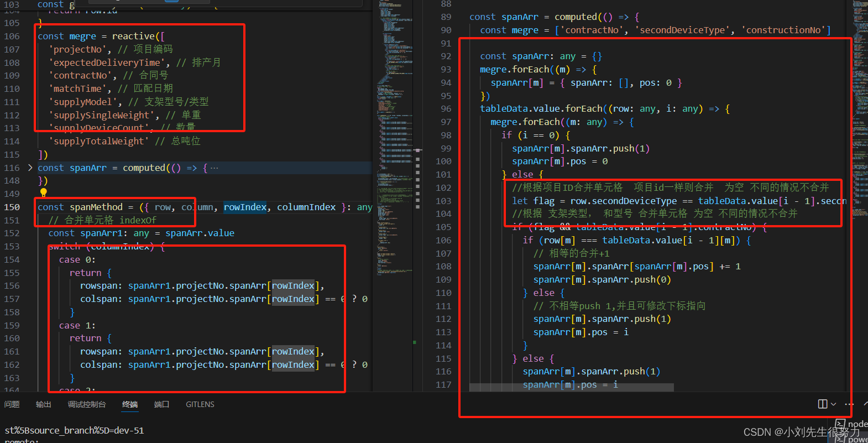Click 'spanMethod' on line 150

coord(96,207)
